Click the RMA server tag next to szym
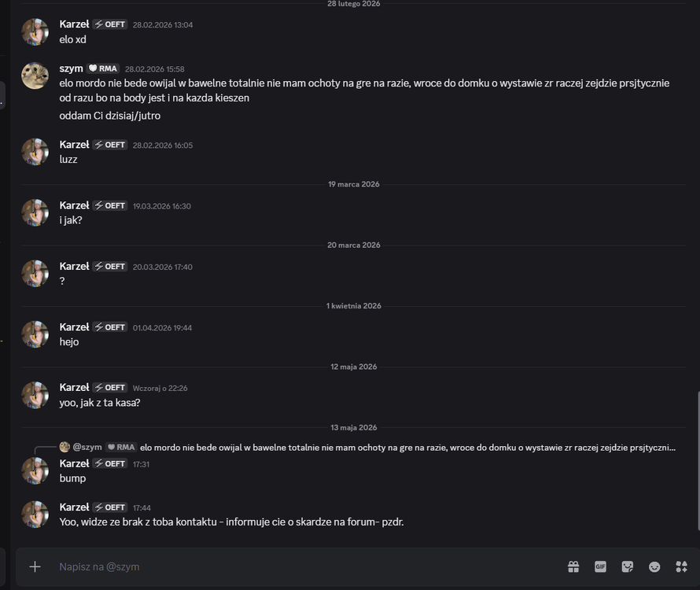This screenshot has height=590, width=700. tap(103, 68)
